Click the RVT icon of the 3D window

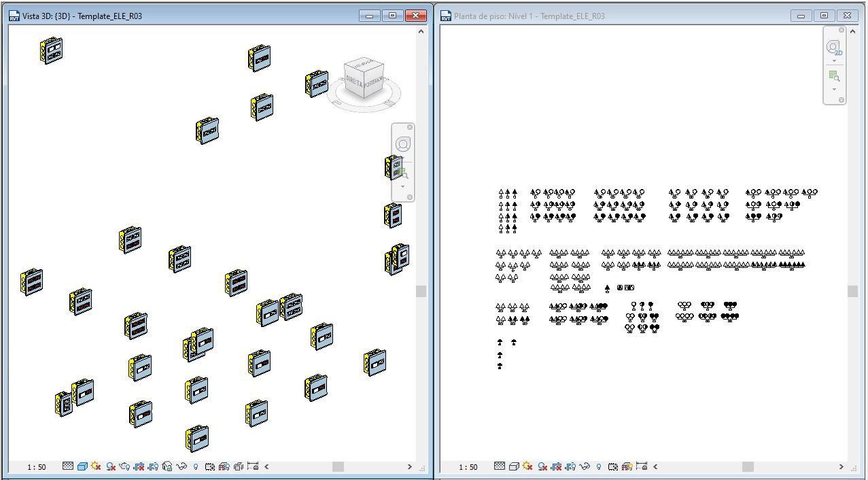pos(14,16)
